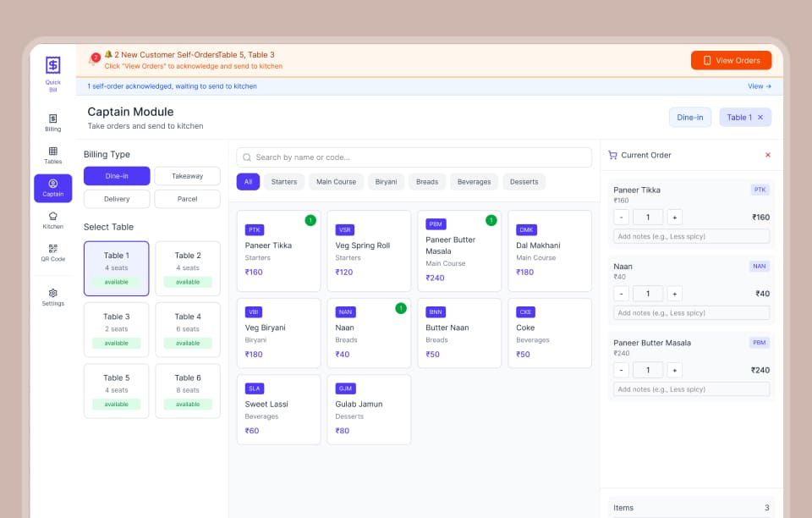Screen dimensions: 812x518
Task: Go to Tables in the sidebar
Action: pyautogui.click(x=52, y=156)
